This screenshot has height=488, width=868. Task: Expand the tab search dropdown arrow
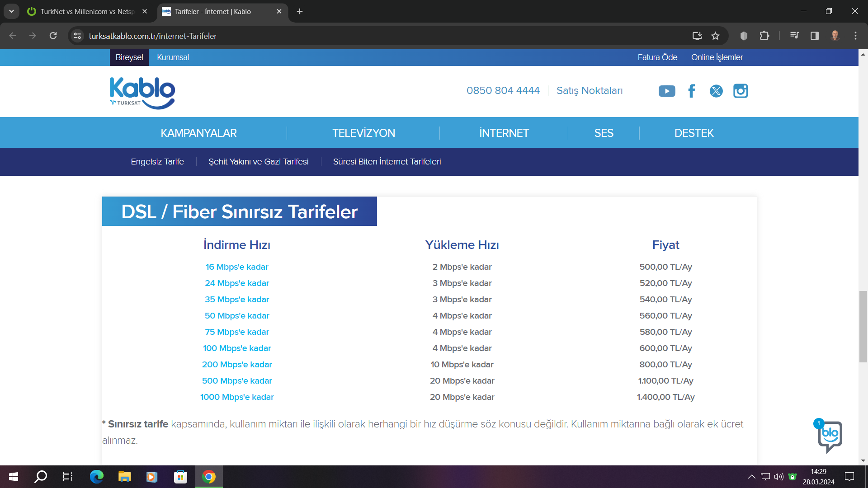(x=11, y=11)
